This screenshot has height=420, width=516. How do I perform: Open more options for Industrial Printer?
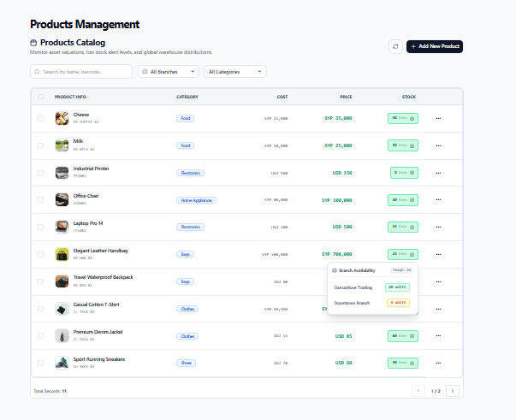(438, 173)
